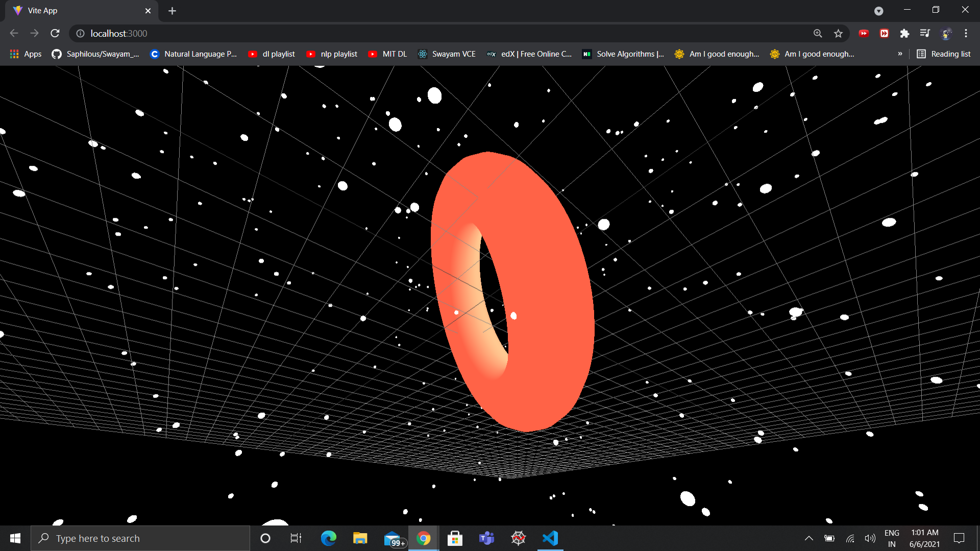Open the Apps grid on the bookmarks bar
This screenshot has width=980, height=551.
point(14,54)
